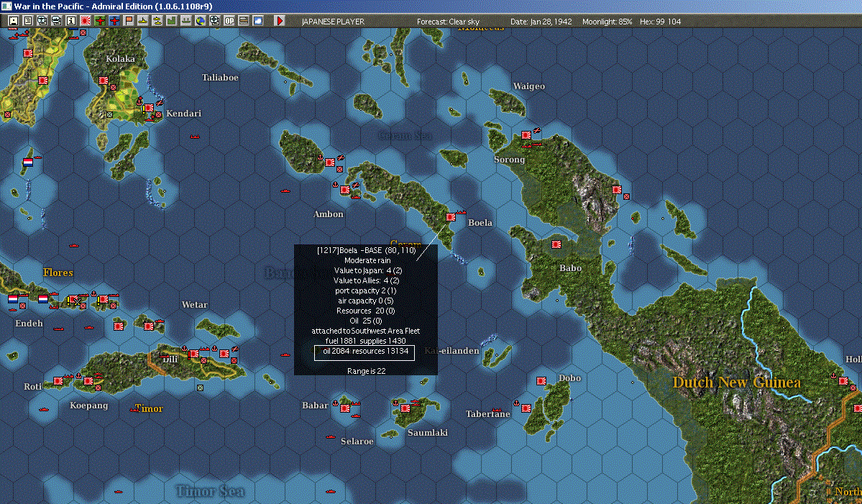
Task: Select the Japanese base flag near Dobo
Action: tap(541, 381)
